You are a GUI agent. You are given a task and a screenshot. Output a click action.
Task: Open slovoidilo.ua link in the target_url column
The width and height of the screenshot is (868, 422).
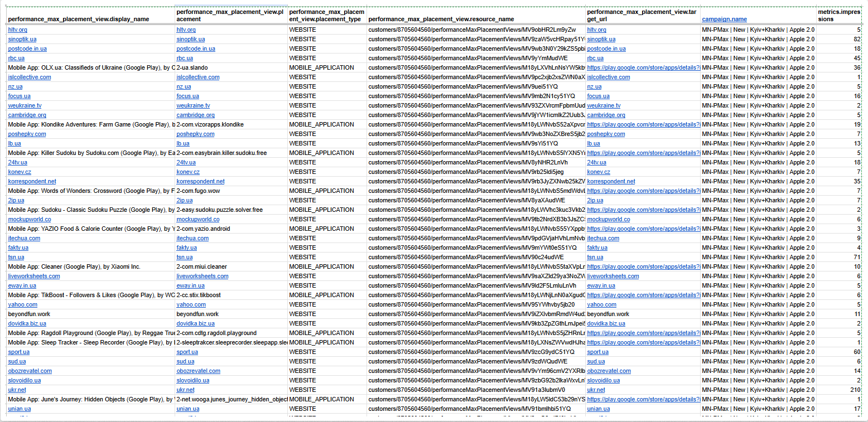604,380
